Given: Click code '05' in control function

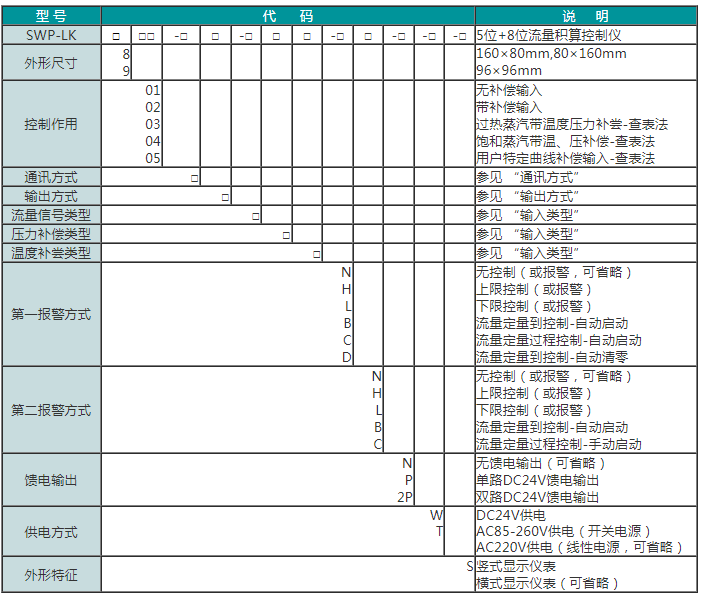Looking at the screenshot, I should tap(152, 158).
